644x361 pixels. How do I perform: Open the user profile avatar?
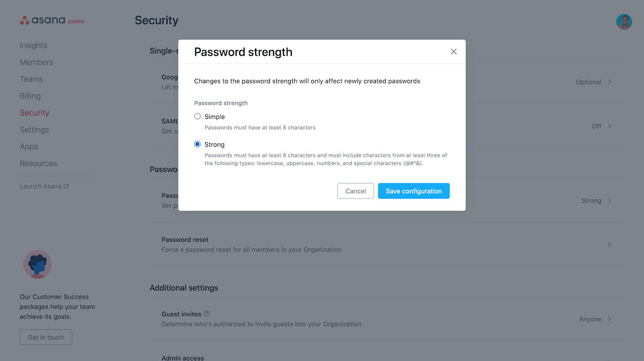coord(624,22)
